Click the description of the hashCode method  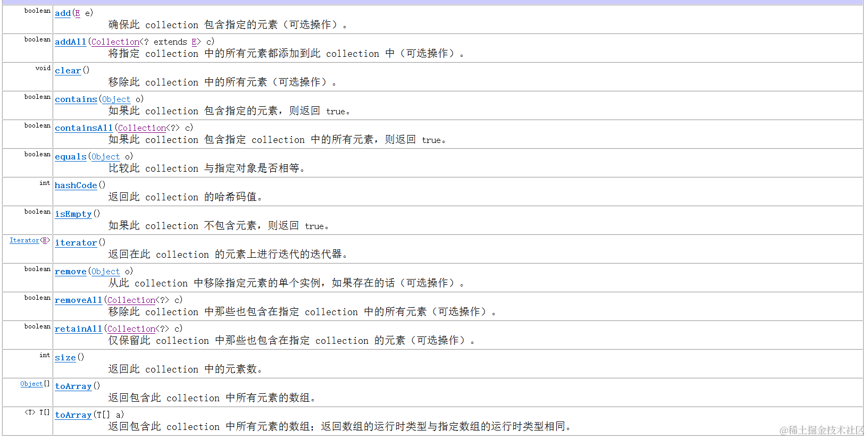pos(185,197)
